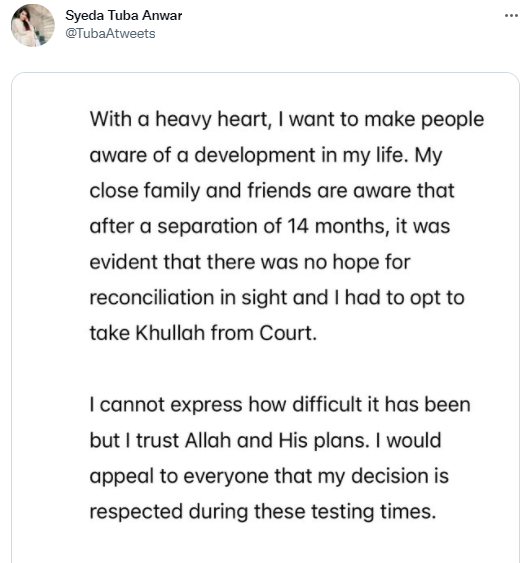This screenshot has width=531, height=563.
Task: Click the blank gap between the two paragraphs
Action: pos(265,369)
